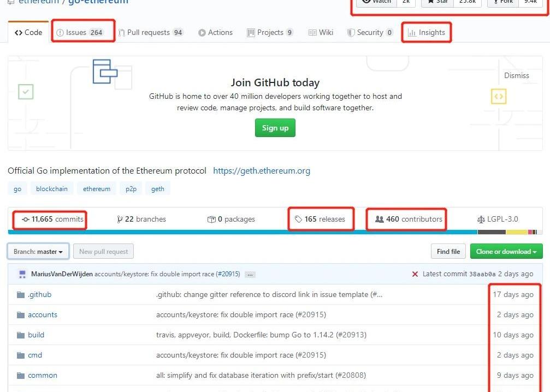Click the .github folder icon
Viewport: 550px width, 392px height.
pyautogui.click(x=21, y=295)
